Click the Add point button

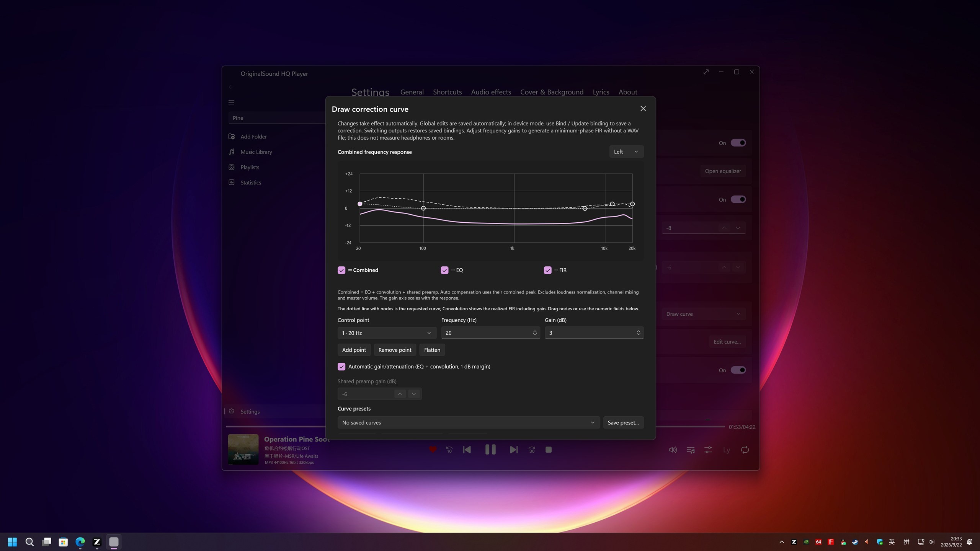354,350
